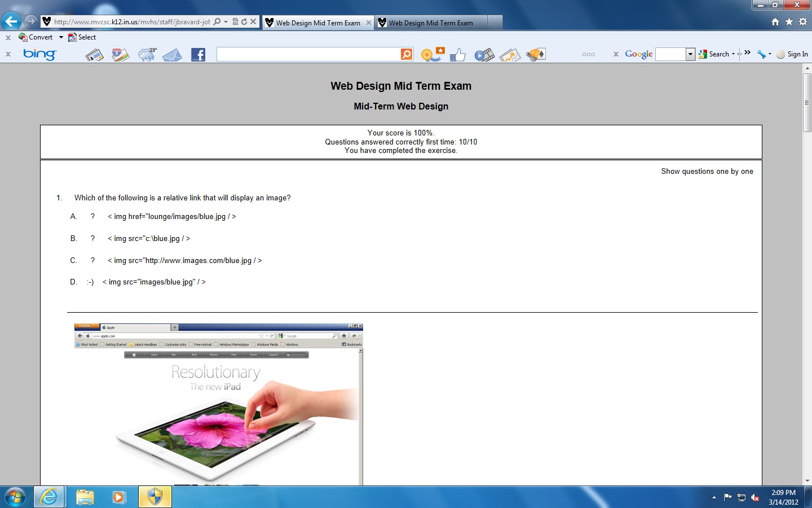Expand the Google toolbar wrench options dropdown

[770, 54]
